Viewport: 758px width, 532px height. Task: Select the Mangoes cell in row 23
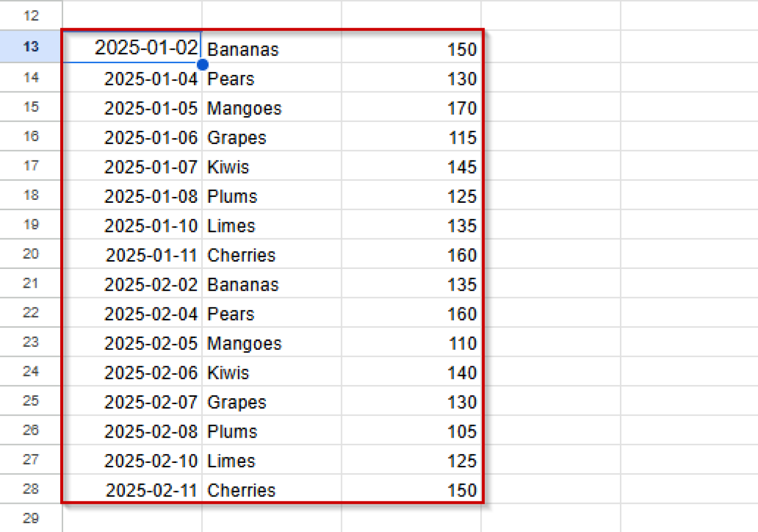271,343
